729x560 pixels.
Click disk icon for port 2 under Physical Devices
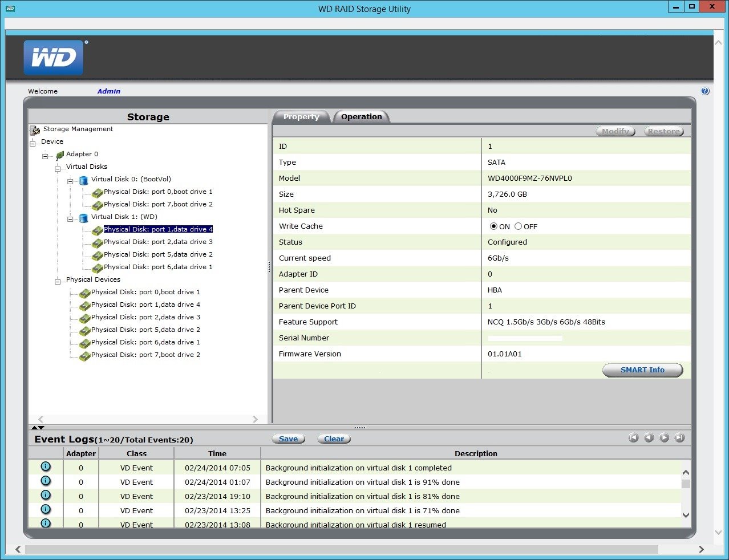(84, 318)
